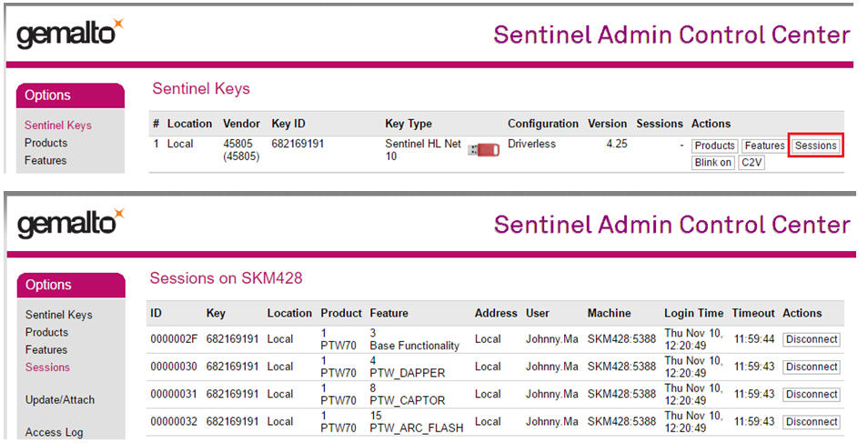Disconnect session 00000031 PTW_CAPTOR
Image resolution: width=868 pixels, height=444 pixels.
point(811,394)
